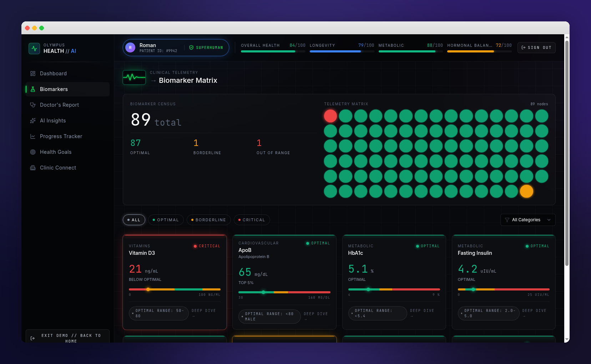Click the Hormonal Balance progress bar
The height and width of the screenshot is (364, 591).
point(479,51)
